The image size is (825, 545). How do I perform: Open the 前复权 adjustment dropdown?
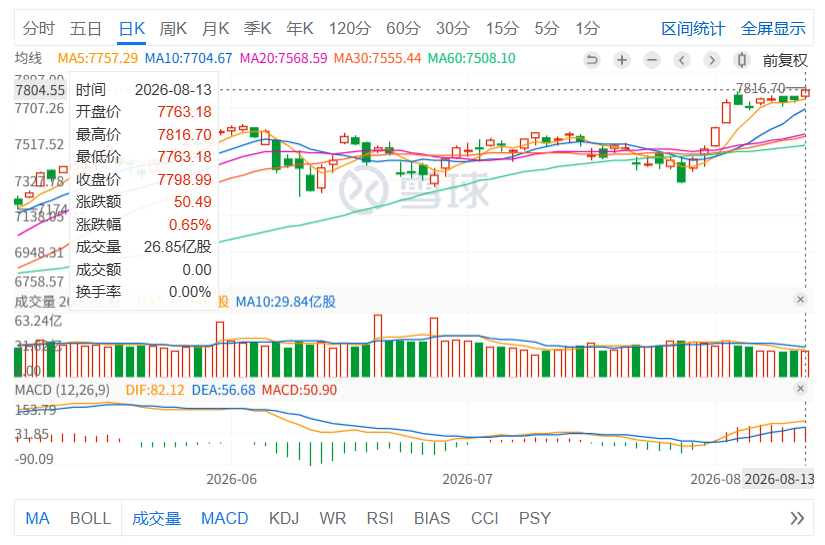click(x=785, y=60)
